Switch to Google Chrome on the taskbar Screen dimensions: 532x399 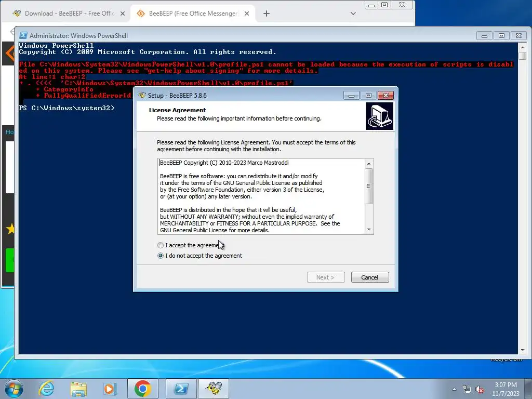click(x=143, y=389)
